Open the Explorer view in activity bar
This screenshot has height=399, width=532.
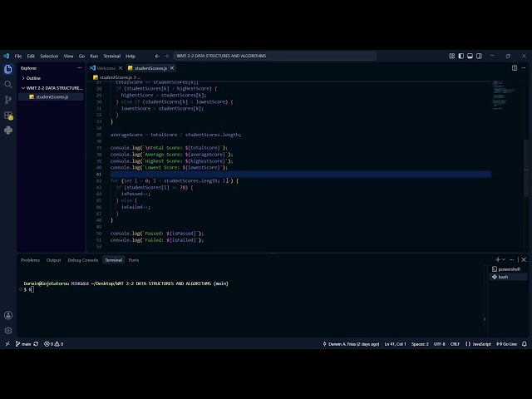point(8,69)
